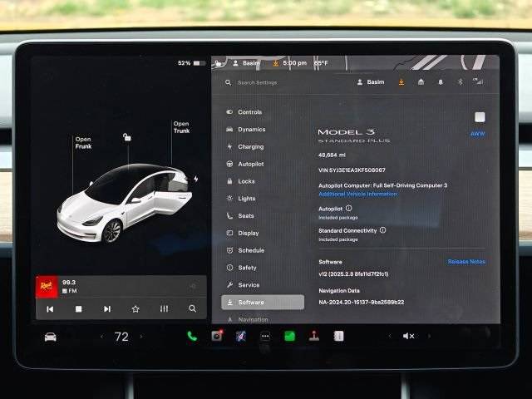Viewport: 532px width, 399px height.
Task: Tap the software download arrow next to Basim
Action: (401, 82)
